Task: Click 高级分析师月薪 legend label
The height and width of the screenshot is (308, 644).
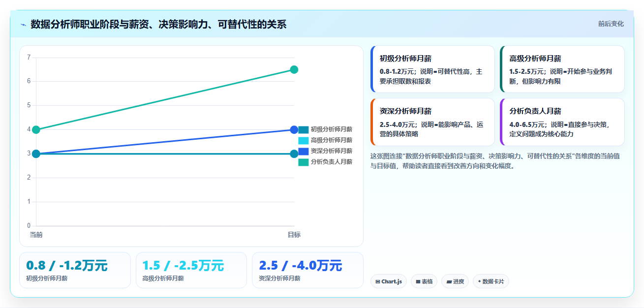Action: click(x=332, y=140)
